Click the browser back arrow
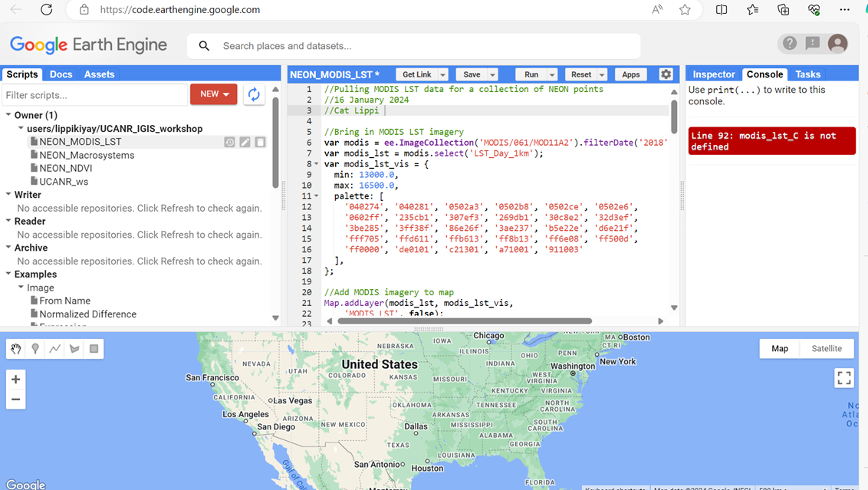This screenshot has width=868, height=490. [15, 9]
